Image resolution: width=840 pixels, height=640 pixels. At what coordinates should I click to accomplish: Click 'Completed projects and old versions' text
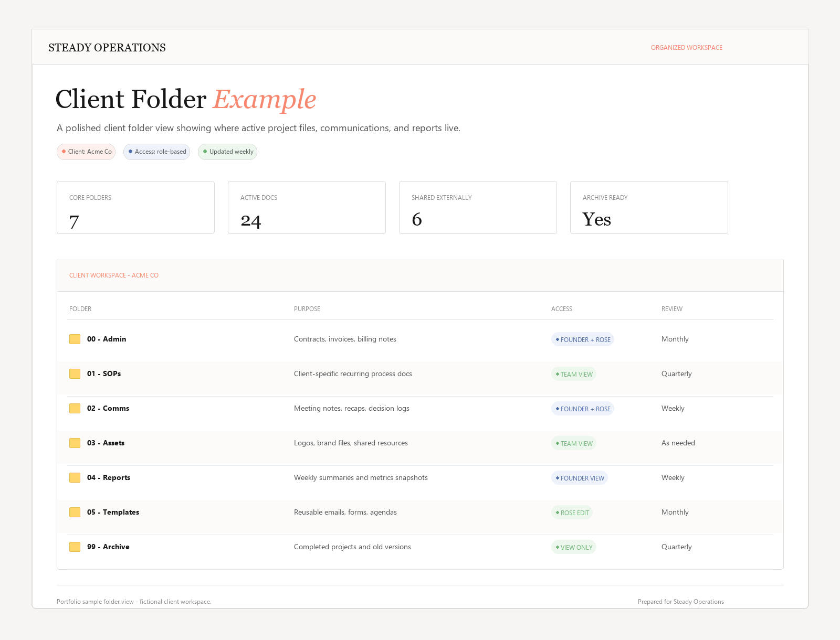tap(352, 547)
